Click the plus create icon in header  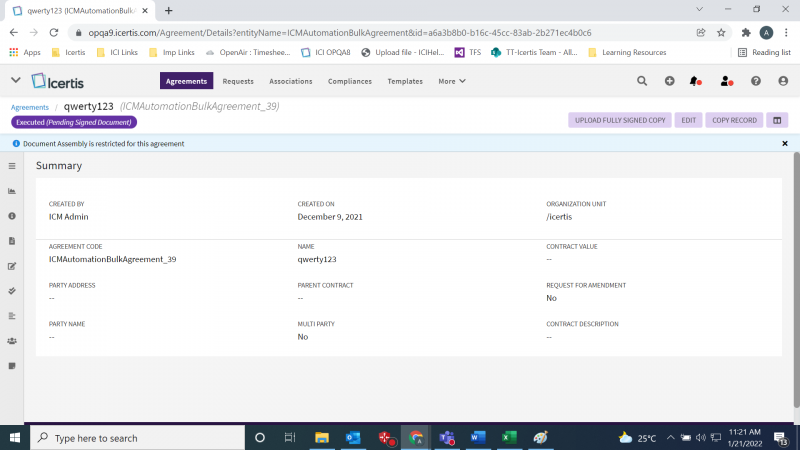669,81
